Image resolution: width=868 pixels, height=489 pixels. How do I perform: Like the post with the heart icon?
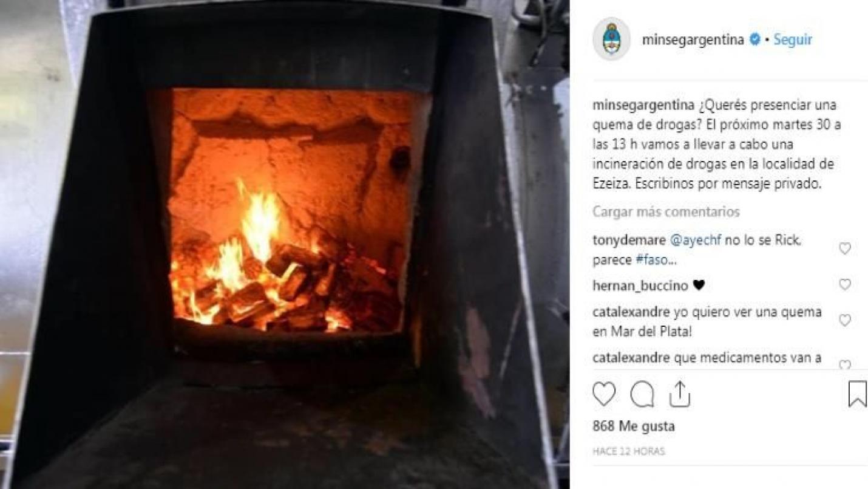(x=604, y=394)
